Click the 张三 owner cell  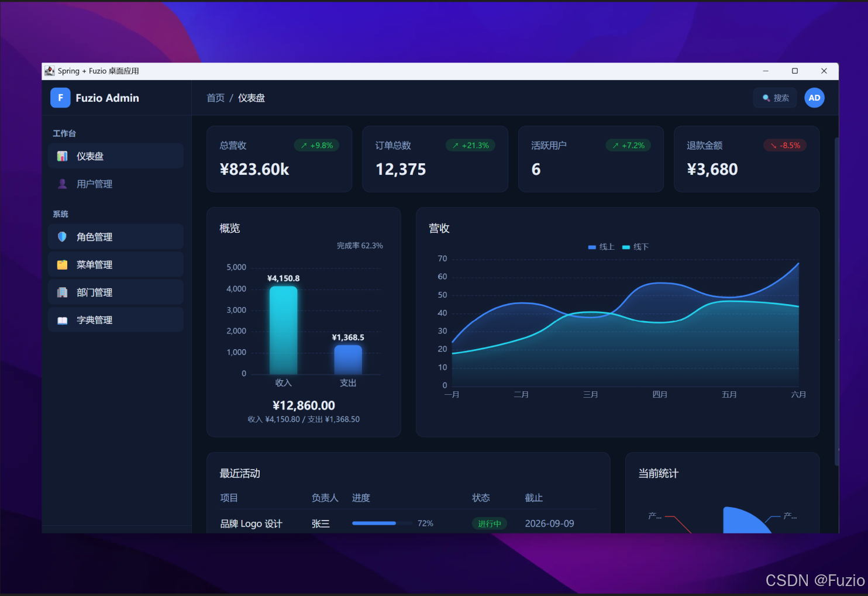coord(321,523)
